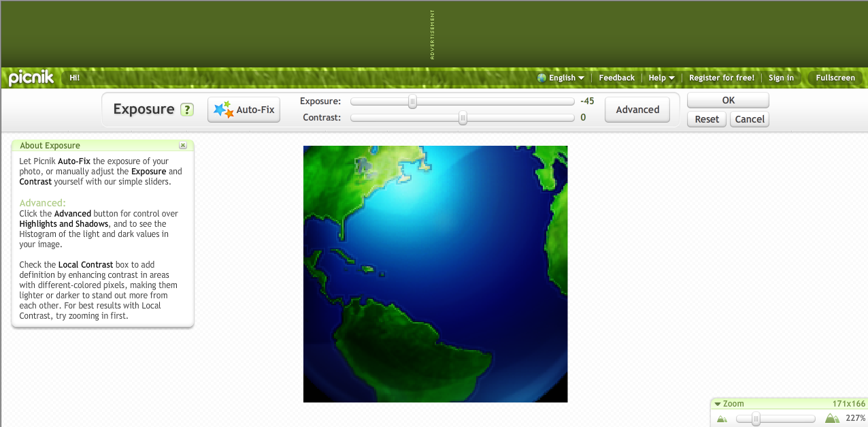Click the Contrast: slider label
Image resolution: width=868 pixels, height=427 pixels.
pyautogui.click(x=321, y=117)
